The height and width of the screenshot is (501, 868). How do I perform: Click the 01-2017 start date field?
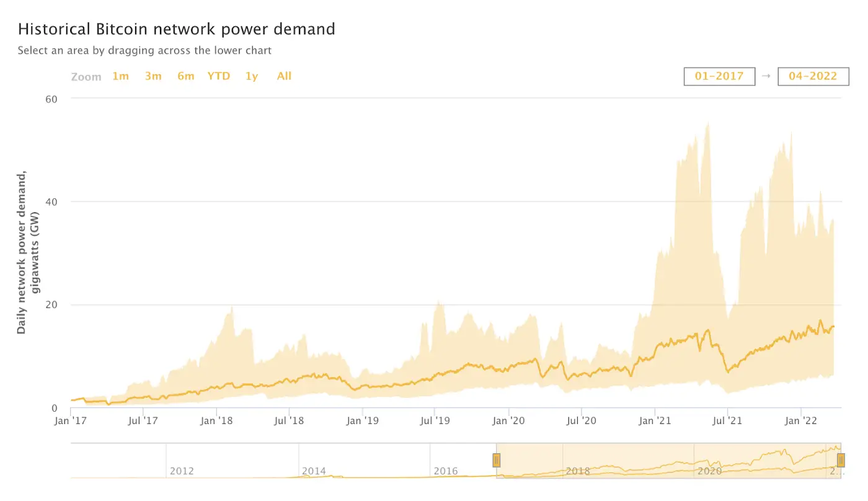(719, 76)
